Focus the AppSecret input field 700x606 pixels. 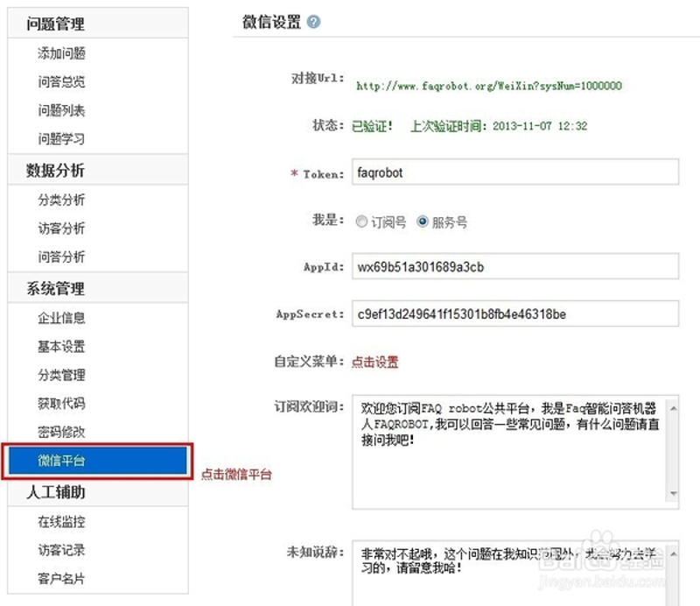tap(515, 314)
